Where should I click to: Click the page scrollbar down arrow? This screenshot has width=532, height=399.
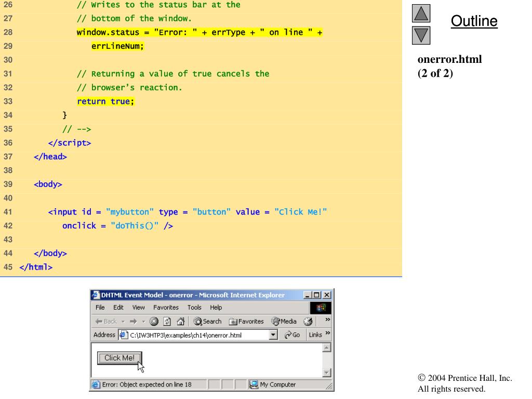(326, 373)
